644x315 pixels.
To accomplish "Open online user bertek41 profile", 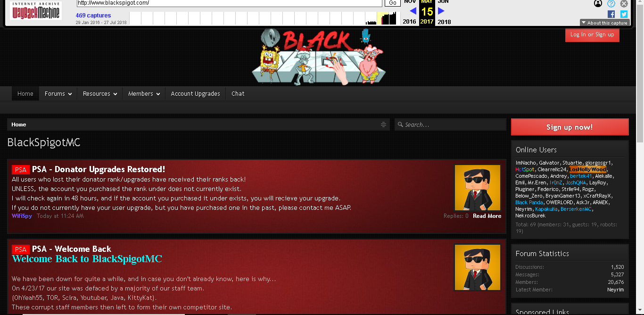I will point(581,176).
